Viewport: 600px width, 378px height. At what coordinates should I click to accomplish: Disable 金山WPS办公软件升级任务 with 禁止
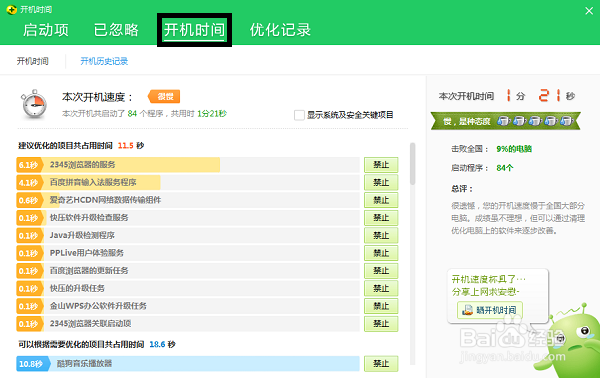coord(381,306)
